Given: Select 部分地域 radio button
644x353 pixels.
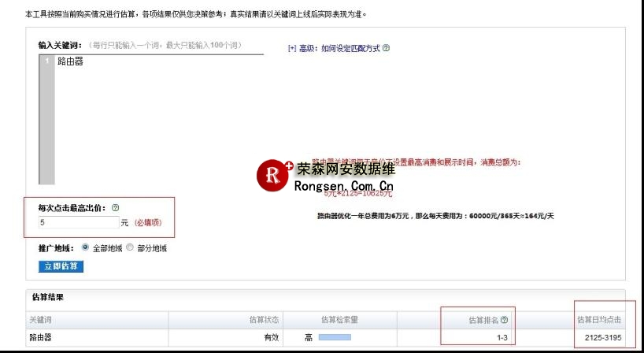Looking at the screenshot, I should tap(131, 247).
